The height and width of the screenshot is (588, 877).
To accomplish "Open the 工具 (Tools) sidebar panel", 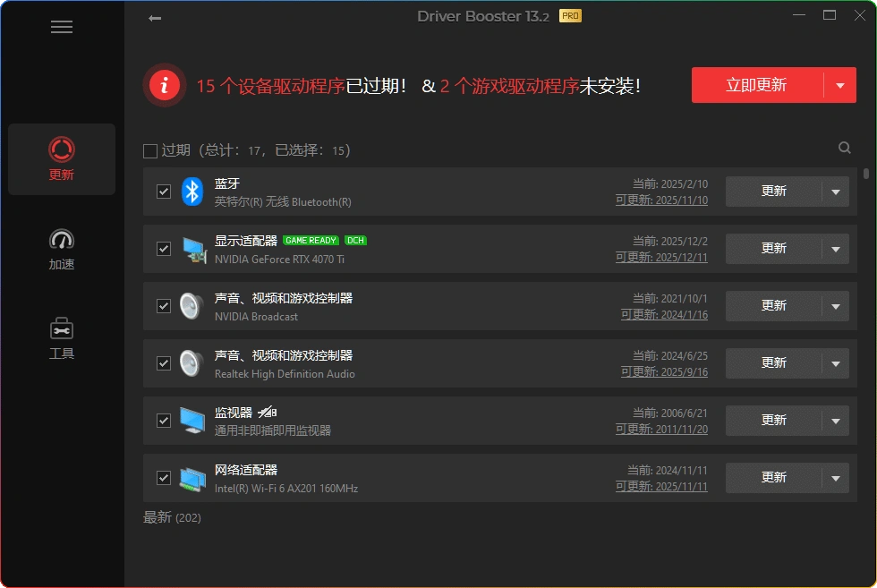I will tap(61, 337).
